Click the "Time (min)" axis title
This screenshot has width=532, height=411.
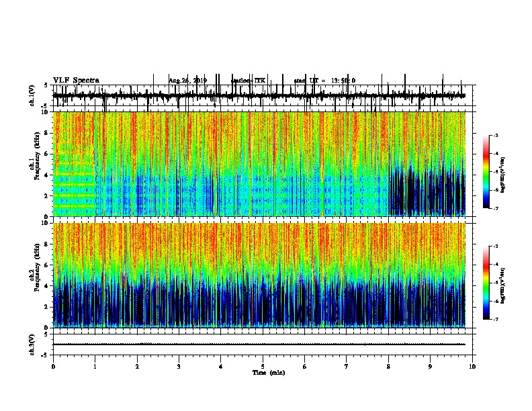pos(269,373)
